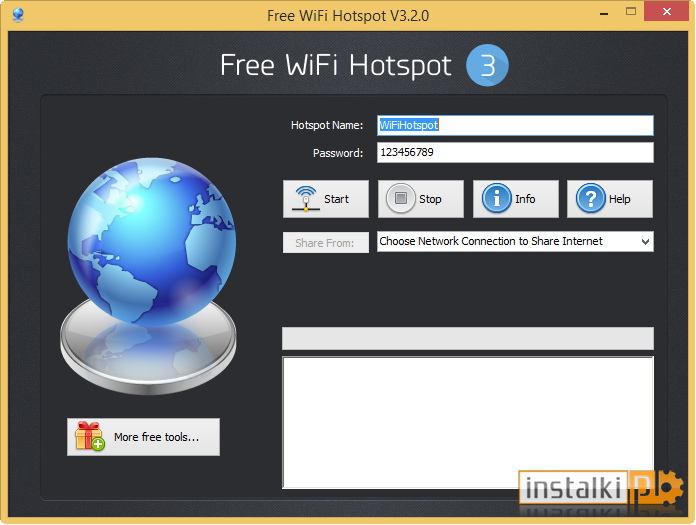Screen dimensions: 696x525
Task: Click the More free tools button
Action: 143,437
